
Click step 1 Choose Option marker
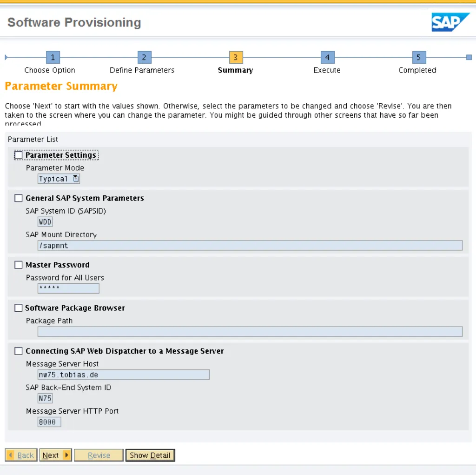pos(53,57)
